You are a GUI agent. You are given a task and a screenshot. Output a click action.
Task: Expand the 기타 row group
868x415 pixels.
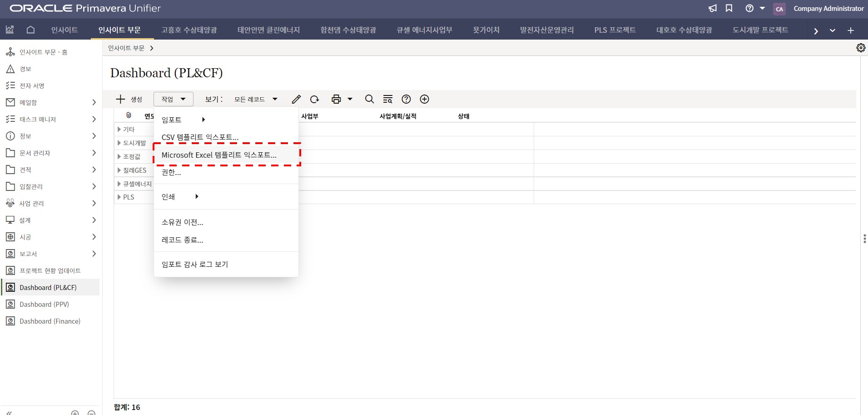click(x=119, y=130)
